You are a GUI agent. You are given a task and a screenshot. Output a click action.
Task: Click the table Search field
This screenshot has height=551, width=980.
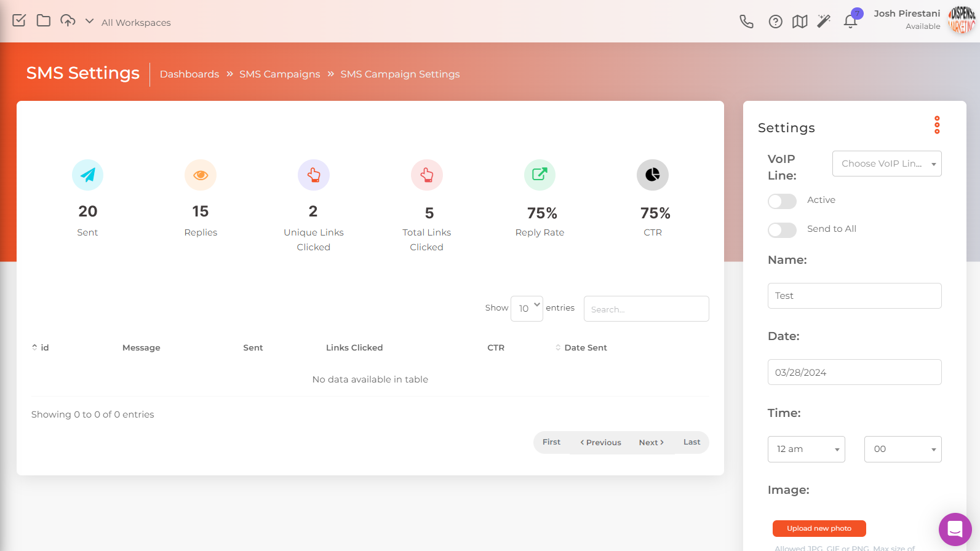point(646,309)
